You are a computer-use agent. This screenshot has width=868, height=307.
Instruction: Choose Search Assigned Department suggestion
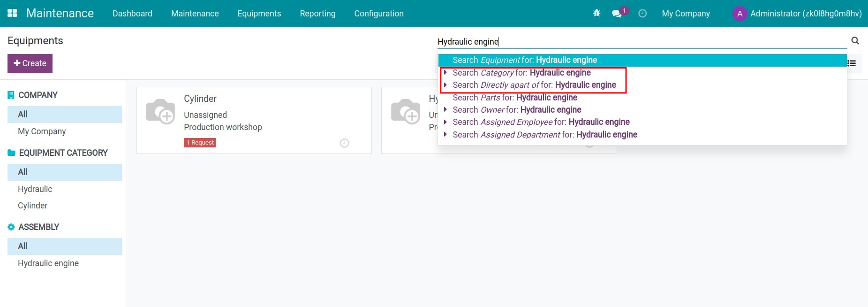point(642,135)
